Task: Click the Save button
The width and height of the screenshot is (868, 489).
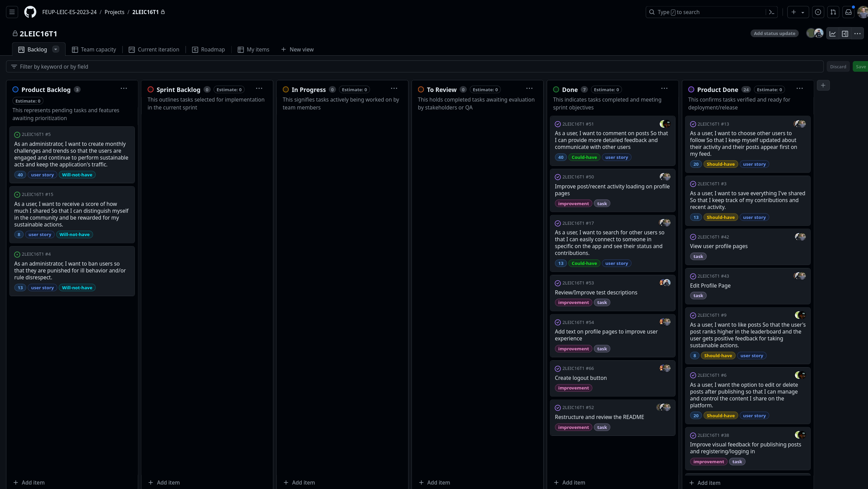Action: click(860, 67)
